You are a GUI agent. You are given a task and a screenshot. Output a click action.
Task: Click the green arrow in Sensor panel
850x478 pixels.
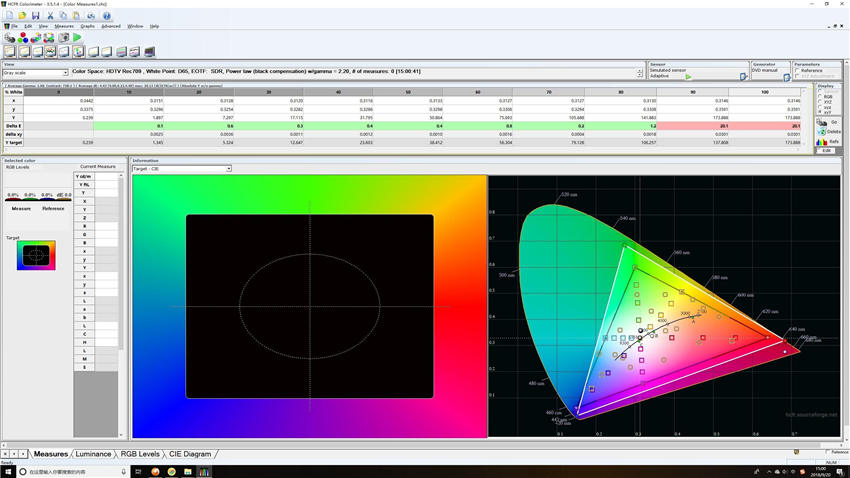coord(688,76)
